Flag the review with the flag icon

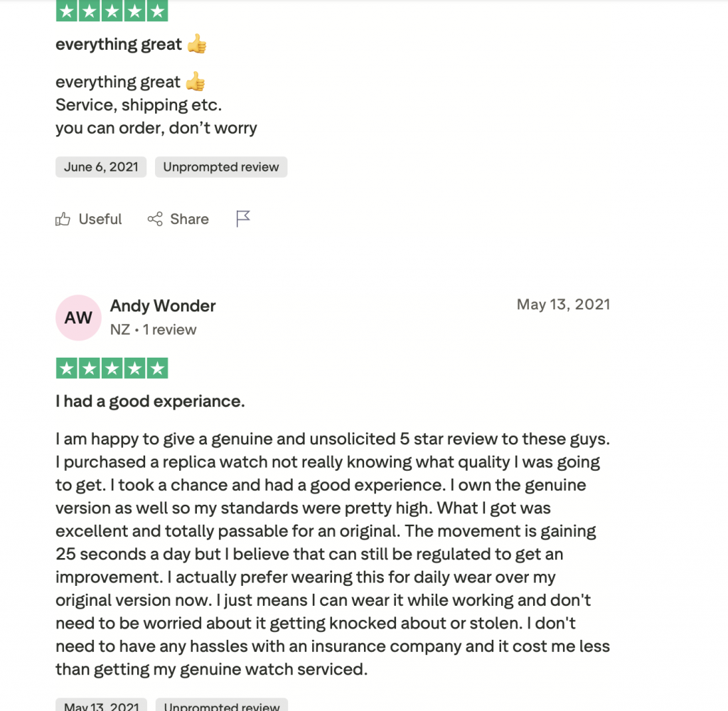pyautogui.click(x=243, y=219)
